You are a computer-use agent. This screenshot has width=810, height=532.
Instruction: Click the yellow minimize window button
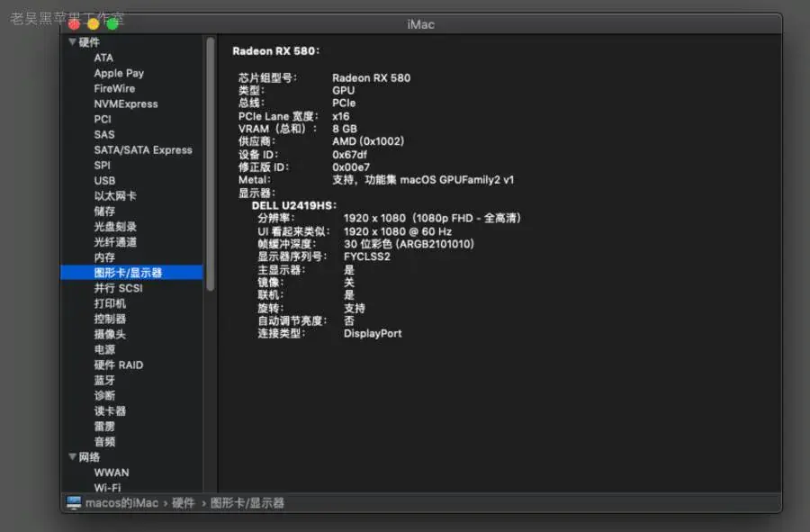pos(93,23)
